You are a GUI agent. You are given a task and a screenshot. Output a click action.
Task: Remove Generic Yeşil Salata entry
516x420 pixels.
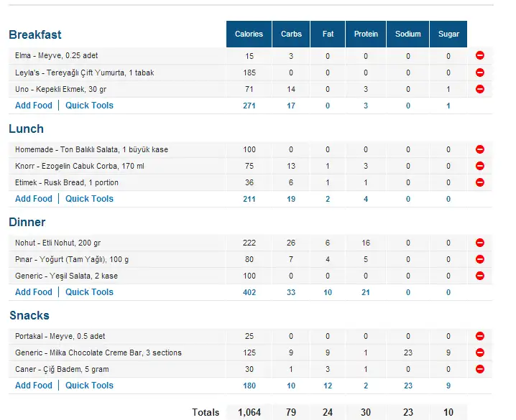tap(480, 276)
